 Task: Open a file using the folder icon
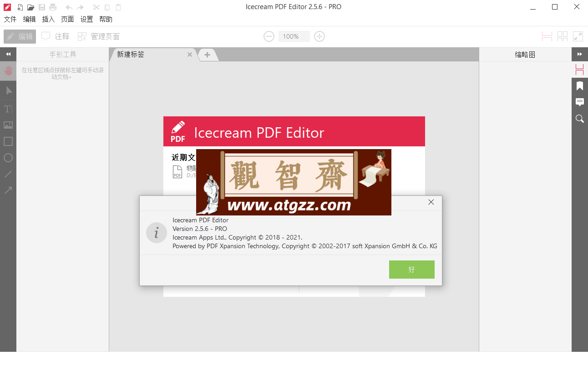30,7
